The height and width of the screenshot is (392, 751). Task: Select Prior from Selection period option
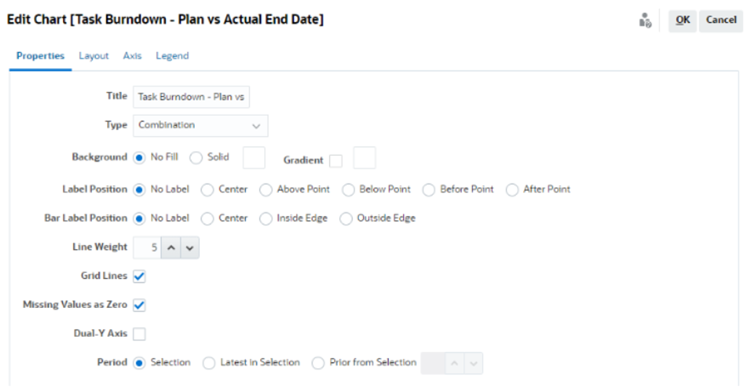[318, 363]
